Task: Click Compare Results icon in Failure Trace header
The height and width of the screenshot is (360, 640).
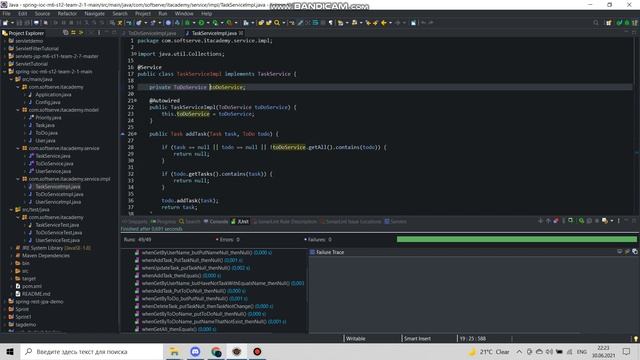Action: 635,251
